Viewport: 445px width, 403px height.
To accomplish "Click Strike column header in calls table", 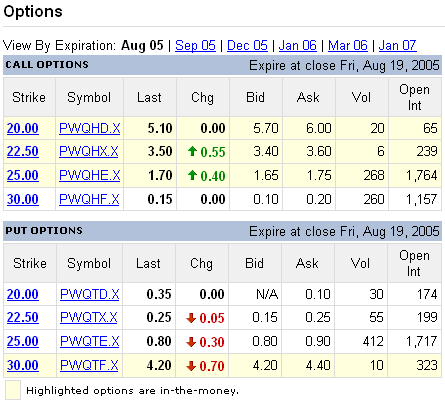I will (x=29, y=97).
